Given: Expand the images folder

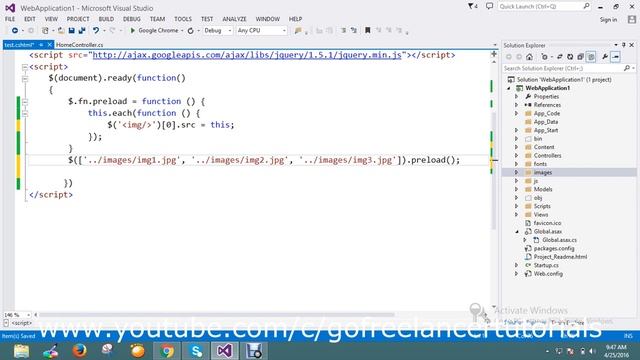Looking at the screenshot, I should coord(517,173).
